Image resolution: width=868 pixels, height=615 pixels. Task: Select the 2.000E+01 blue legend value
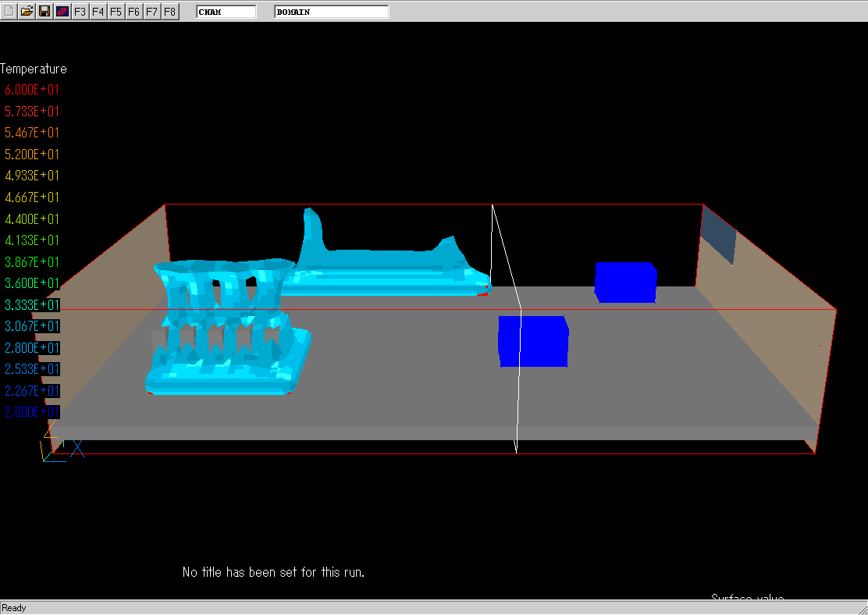coord(32,411)
